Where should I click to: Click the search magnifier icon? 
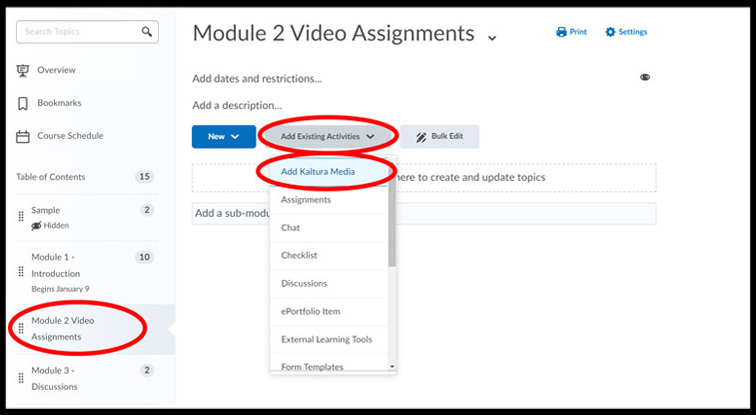147,32
